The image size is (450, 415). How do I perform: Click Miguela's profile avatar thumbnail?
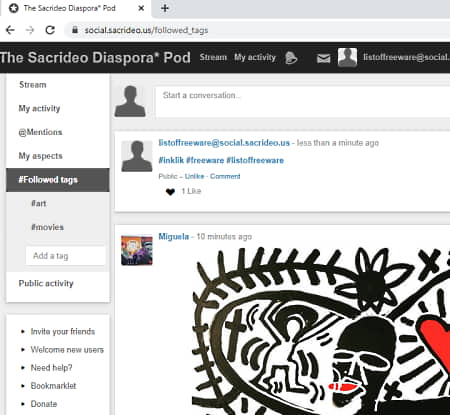coord(137,250)
